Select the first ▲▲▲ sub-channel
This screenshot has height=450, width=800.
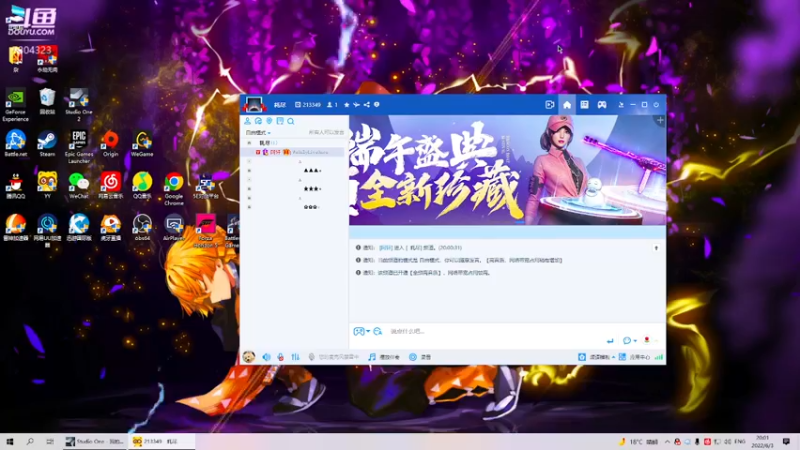click(x=312, y=170)
